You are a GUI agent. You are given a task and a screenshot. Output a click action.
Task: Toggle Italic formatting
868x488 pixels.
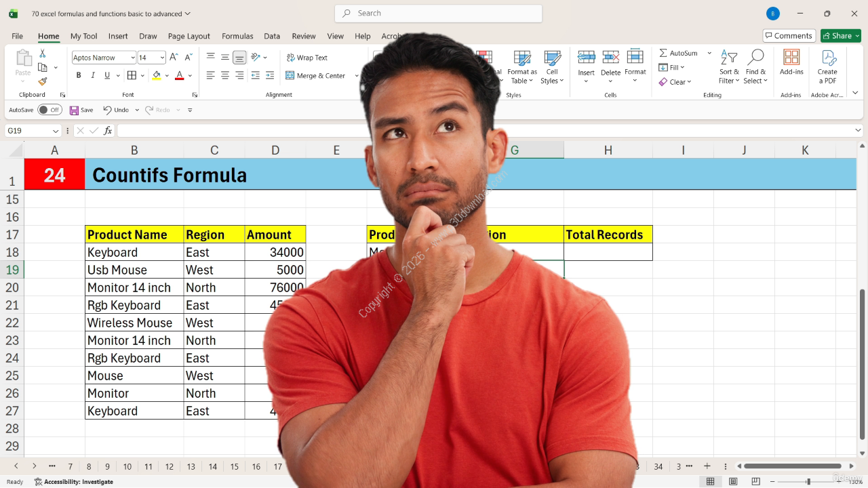coord(92,75)
